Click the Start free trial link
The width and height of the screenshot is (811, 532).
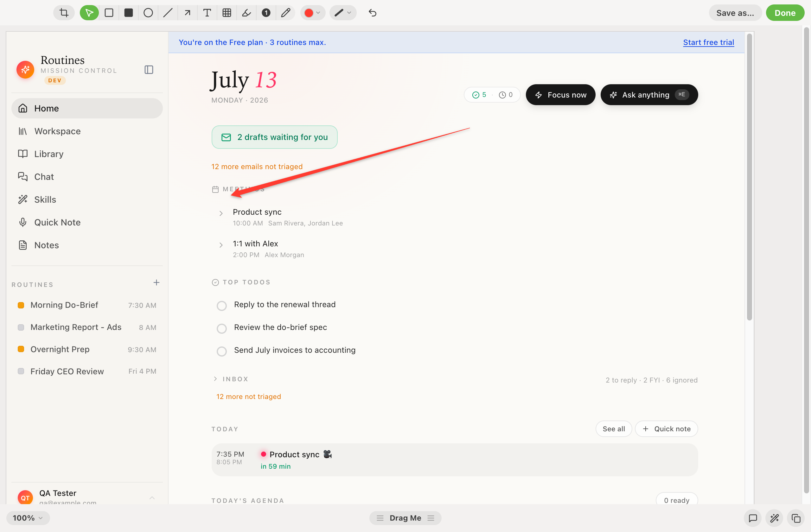point(708,42)
